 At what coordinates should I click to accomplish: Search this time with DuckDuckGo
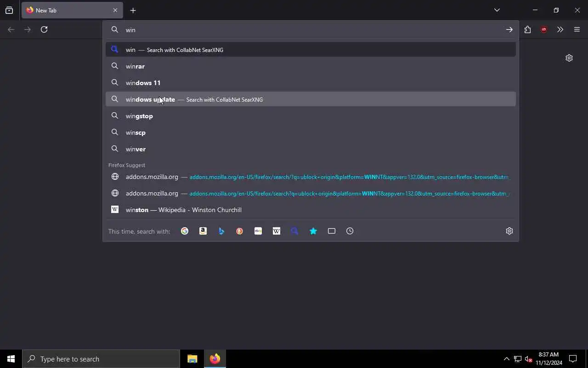240,231
